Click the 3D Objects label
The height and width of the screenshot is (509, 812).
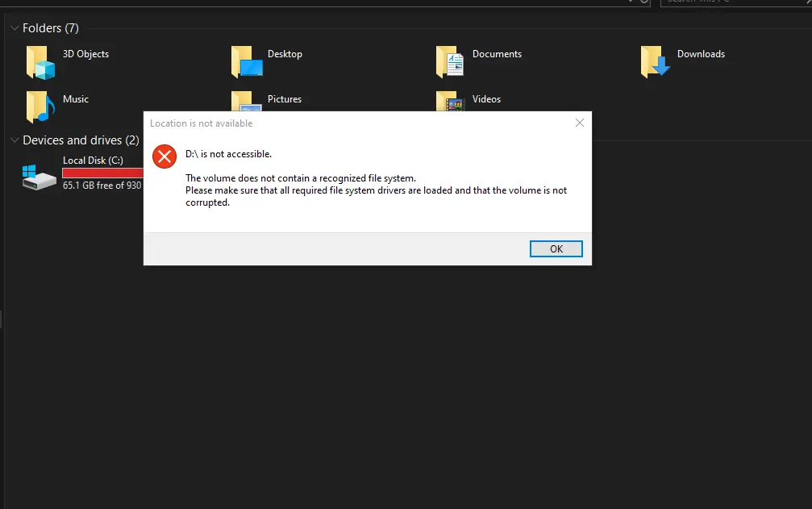[86, 54]
